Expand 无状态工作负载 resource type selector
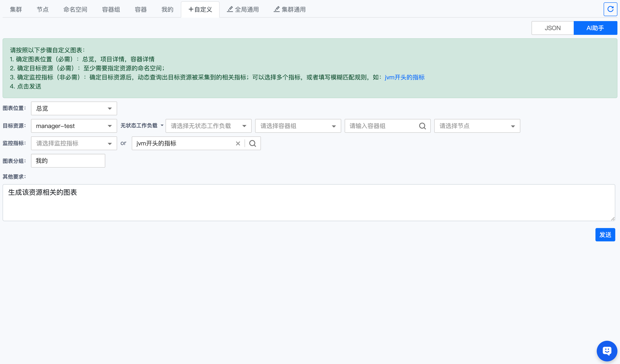The height and width of the screenshot is (364, 620). pos(142,126)
